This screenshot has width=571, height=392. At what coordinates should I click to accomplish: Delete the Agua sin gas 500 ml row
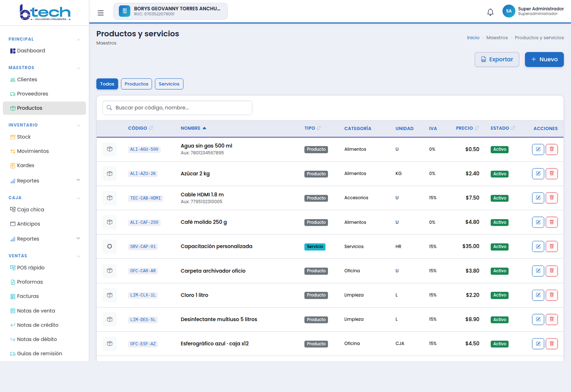pos(551,149)
